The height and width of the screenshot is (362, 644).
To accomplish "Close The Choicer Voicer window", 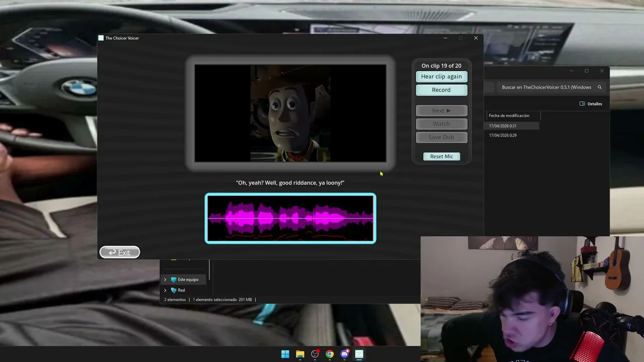I will 476,38.
